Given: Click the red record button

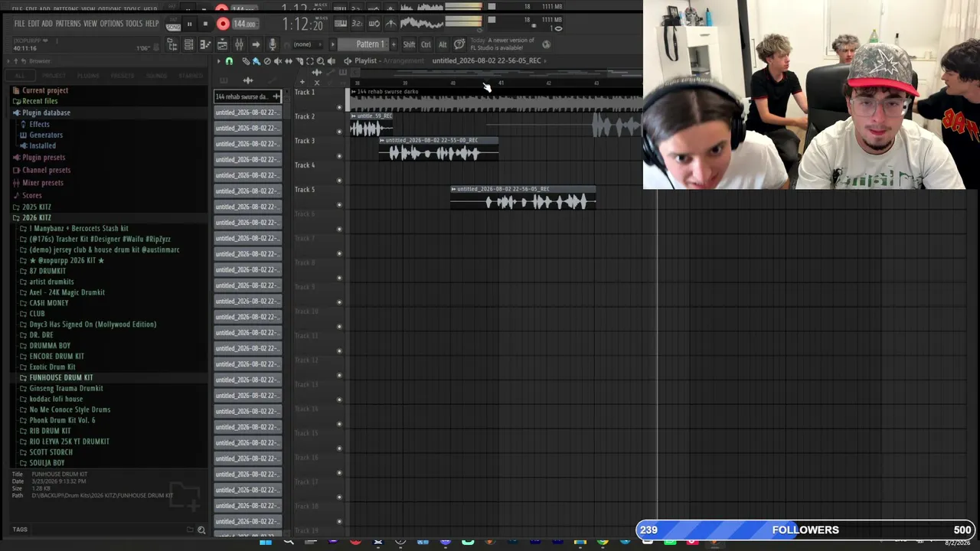Looking at the screenshot, I should pos(223,24).
